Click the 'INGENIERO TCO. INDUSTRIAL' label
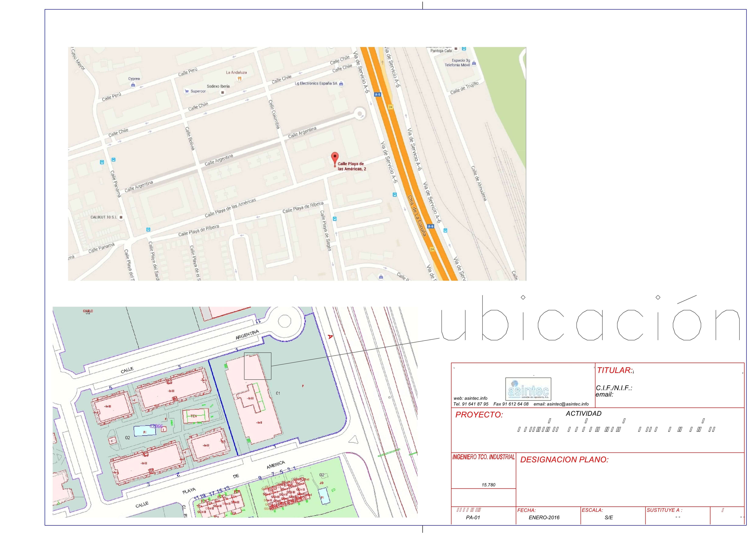756x534 pixels. coord(483,457)
